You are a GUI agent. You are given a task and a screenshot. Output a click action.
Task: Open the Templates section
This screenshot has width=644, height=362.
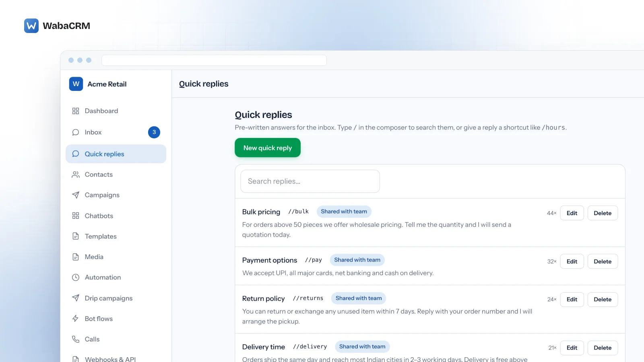pos(116,236)
